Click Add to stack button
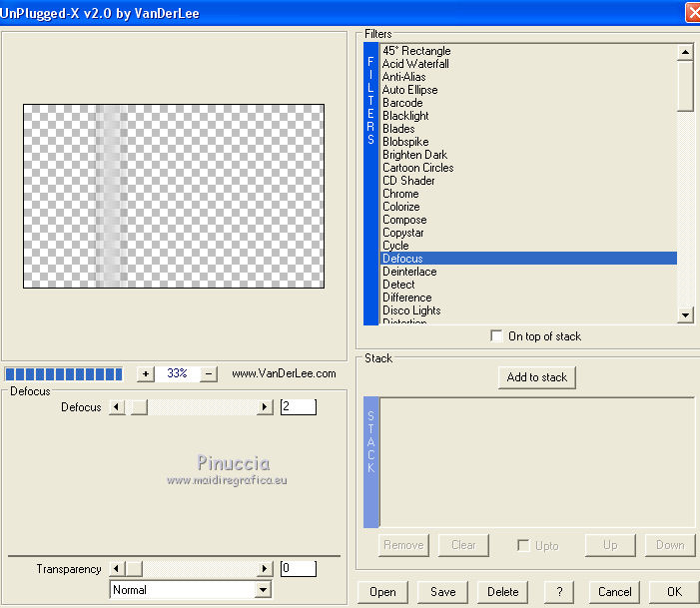 click(537, 377)
